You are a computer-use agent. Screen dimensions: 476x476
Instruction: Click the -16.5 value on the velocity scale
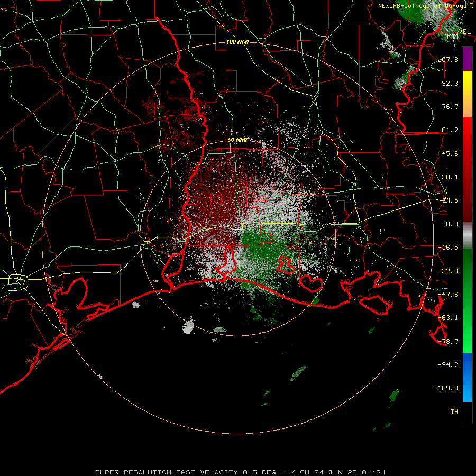(x=448, y=248)
